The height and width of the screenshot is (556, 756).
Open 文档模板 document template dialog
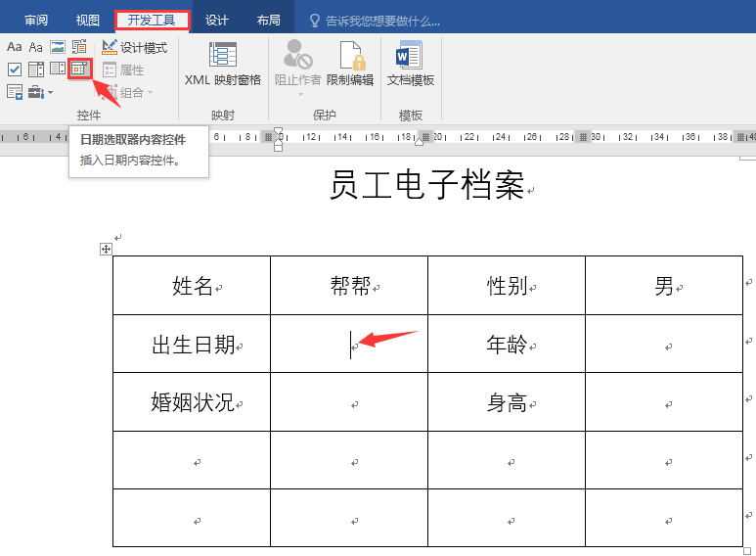(411, 65)
